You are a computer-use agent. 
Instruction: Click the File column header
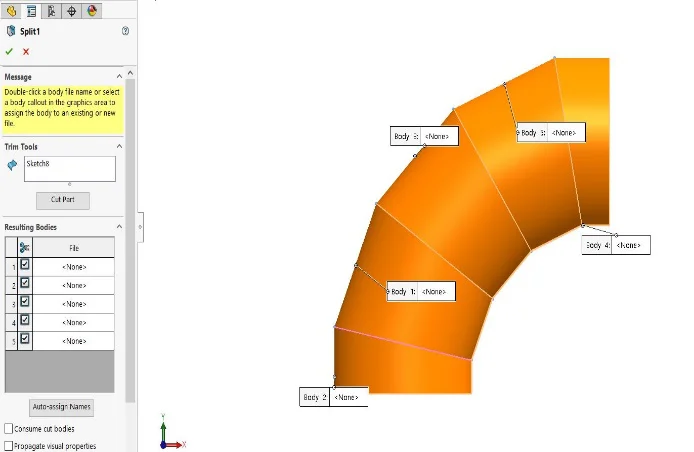73,248
